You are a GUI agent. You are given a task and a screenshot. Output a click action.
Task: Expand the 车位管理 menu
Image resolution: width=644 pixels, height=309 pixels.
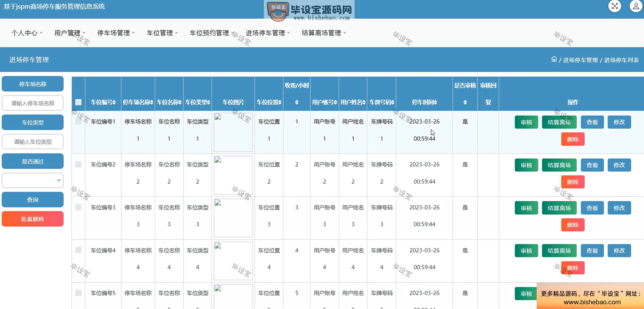click(x=162, y=33)
